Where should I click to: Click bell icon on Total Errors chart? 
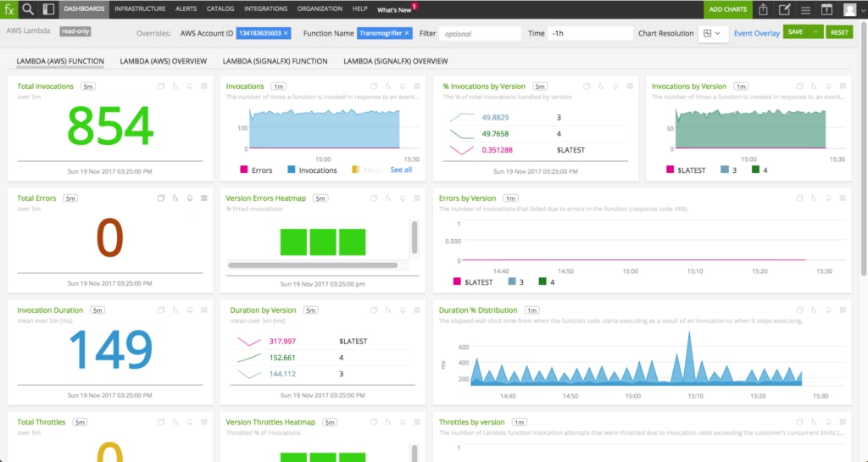click(190, 198)
